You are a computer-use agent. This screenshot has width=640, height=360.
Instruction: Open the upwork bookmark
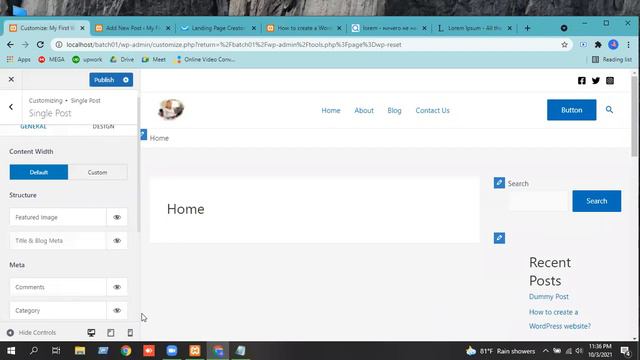click(87, 60)
